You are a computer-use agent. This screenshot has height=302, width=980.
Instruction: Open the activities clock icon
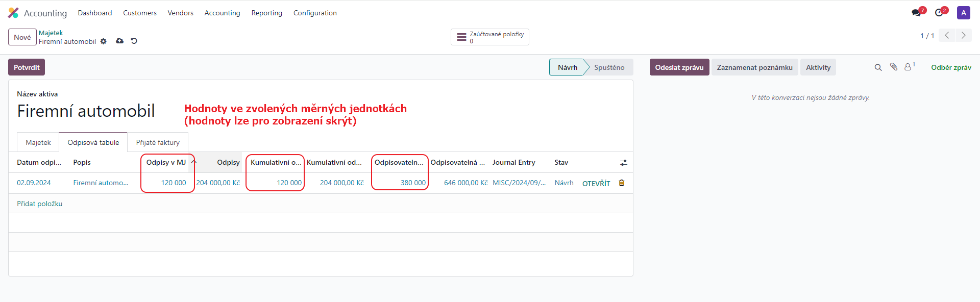(x=939, y=13)
